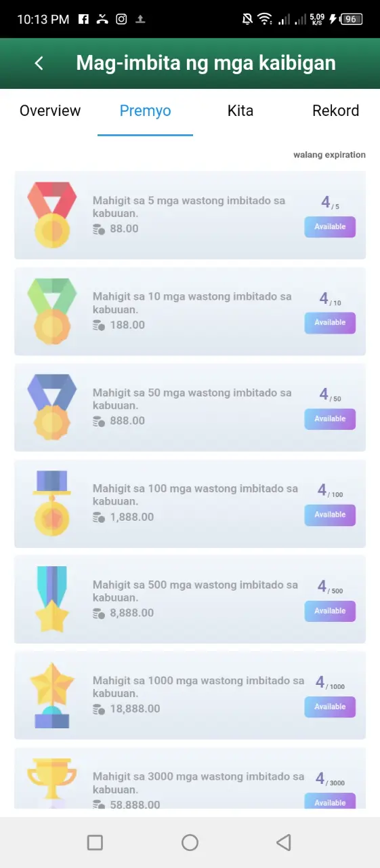Tap the blue ribbon medal for 50 invites
The height and width of the screenshot is (868, 380).
tap(52, 407)
